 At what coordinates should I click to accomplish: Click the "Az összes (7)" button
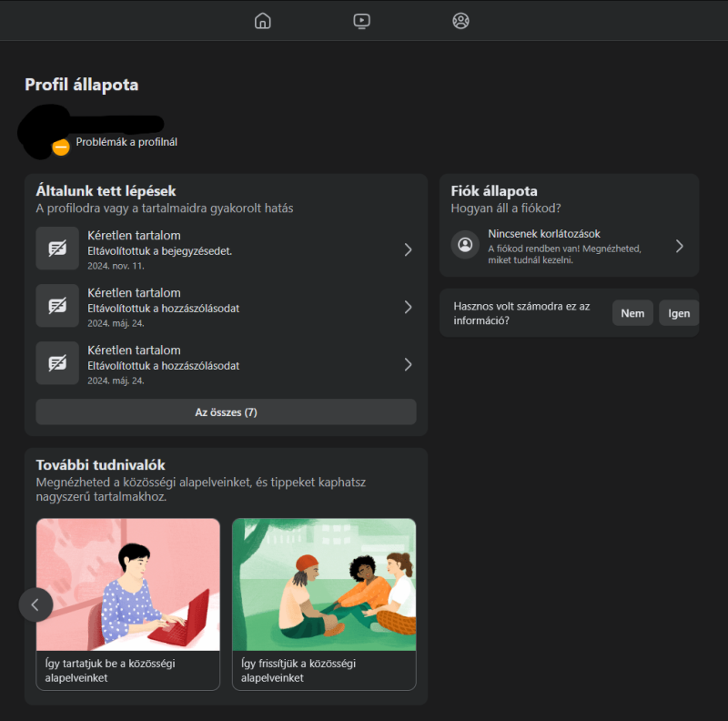click(226, 412)
